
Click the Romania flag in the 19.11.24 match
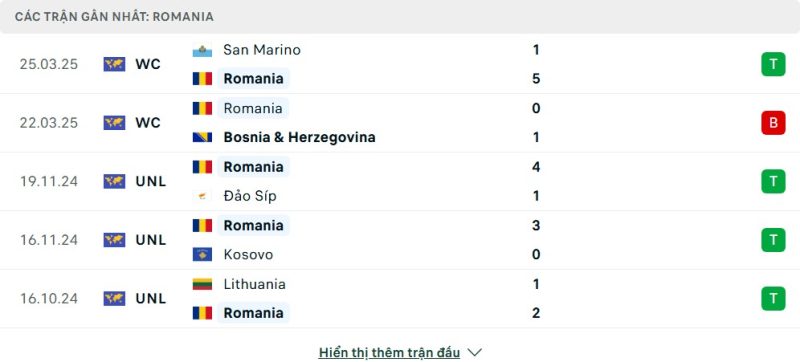(x=202, y=167)
